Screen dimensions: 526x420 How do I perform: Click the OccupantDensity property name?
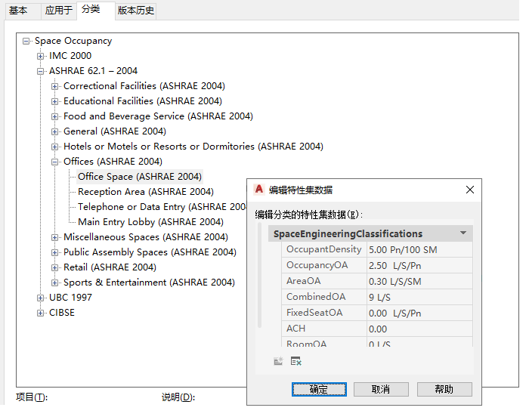(323, 249)
